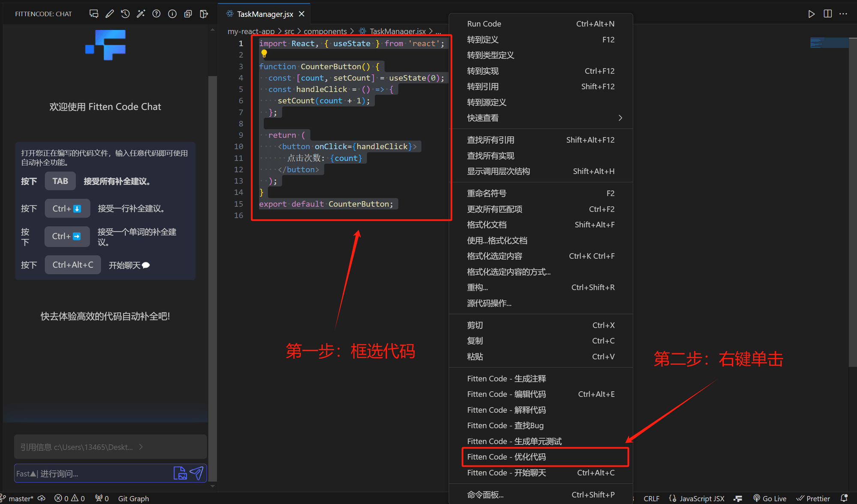
Task: Choose 查找所有引用 from context menu
Action: click(541, 140)
